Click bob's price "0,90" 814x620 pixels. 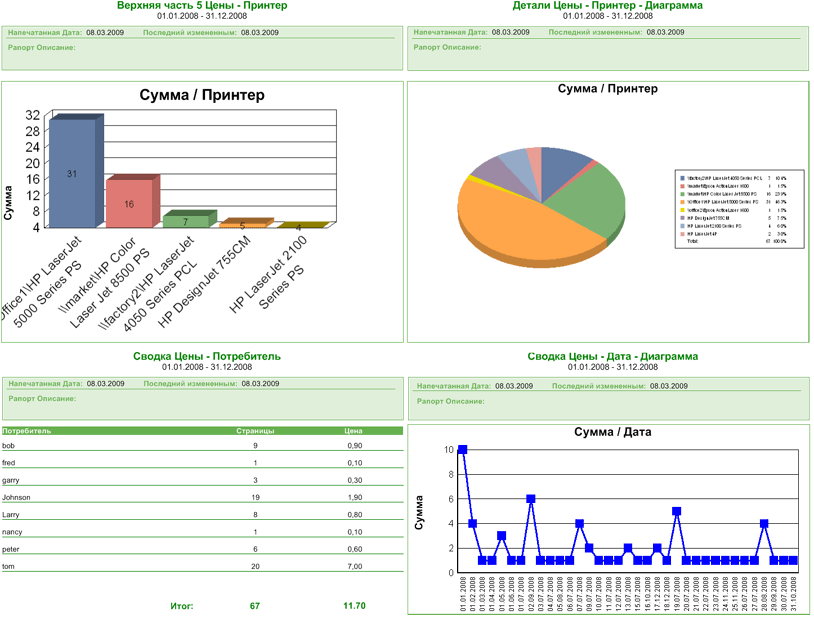(355, 446)
